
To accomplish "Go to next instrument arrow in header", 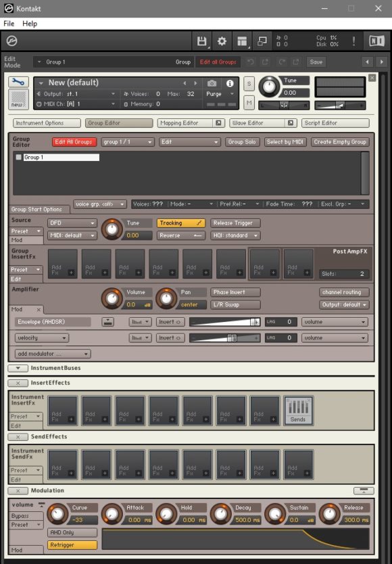I will [x=195, y=83].
